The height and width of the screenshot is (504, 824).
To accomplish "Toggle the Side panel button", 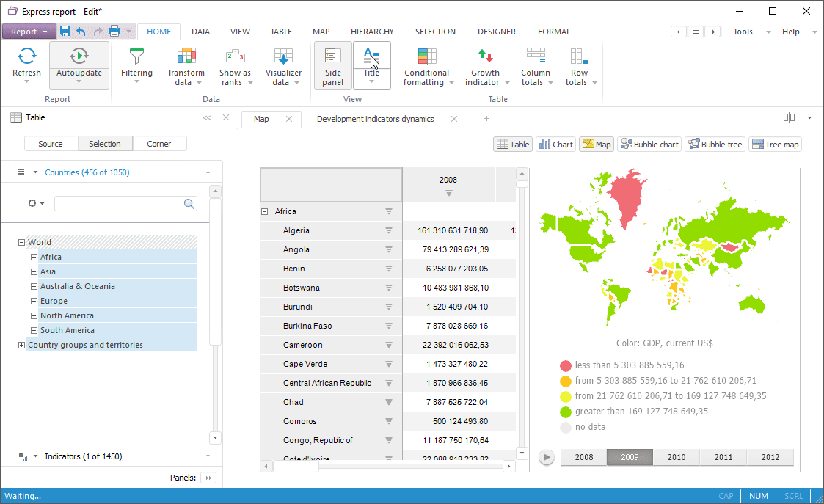I will pos(332,66).
